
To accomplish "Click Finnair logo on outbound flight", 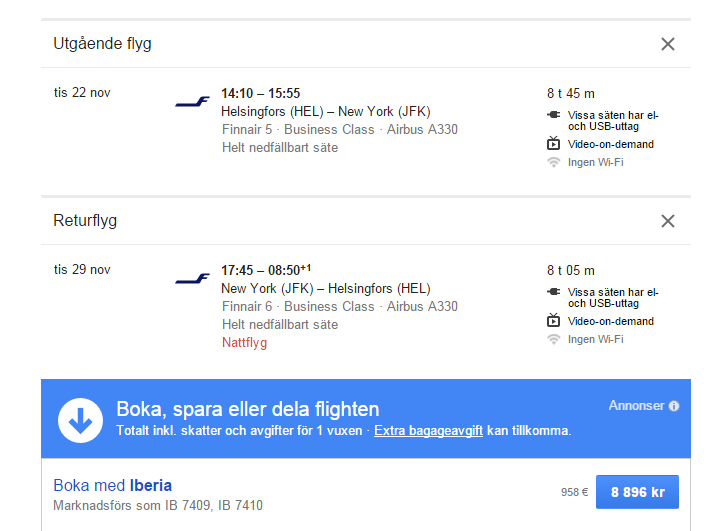I will 192,102.
